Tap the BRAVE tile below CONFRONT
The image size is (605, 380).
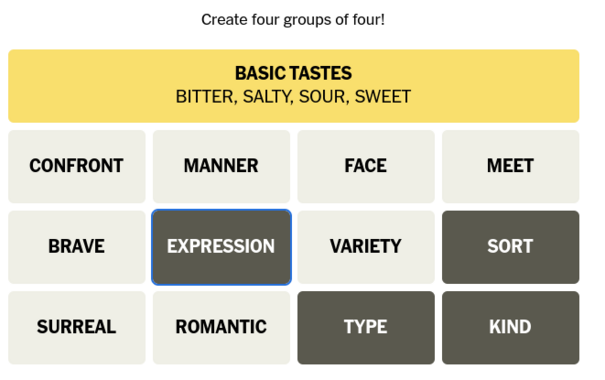tap(77, 247)
